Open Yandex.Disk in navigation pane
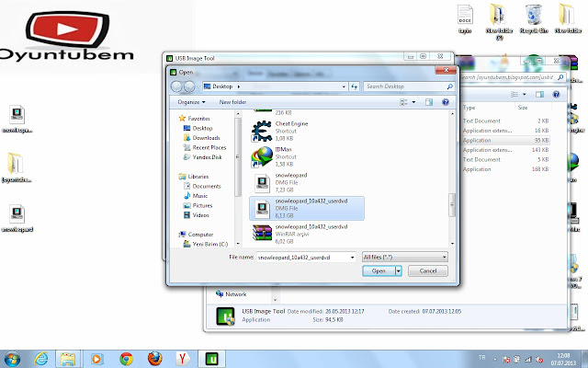This screenshot has height=368, width=588. (207, 157)
